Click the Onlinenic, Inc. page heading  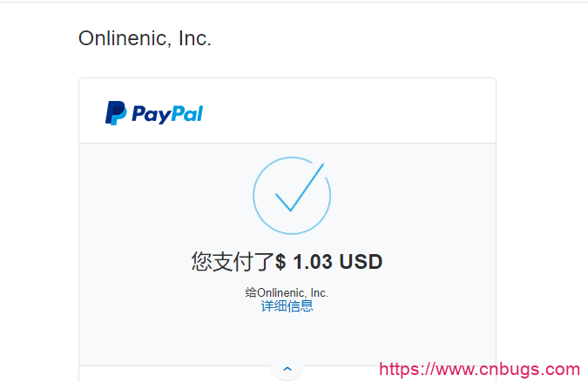(x=145, y=38)
